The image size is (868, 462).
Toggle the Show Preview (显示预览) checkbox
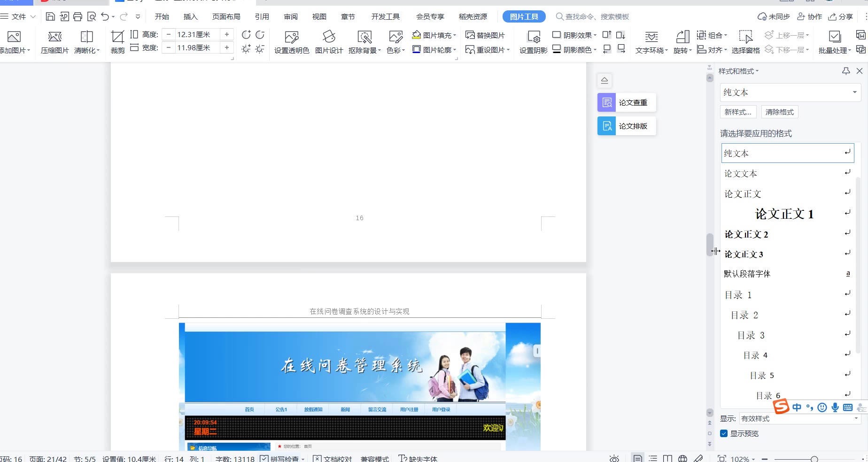pos(724,433)
